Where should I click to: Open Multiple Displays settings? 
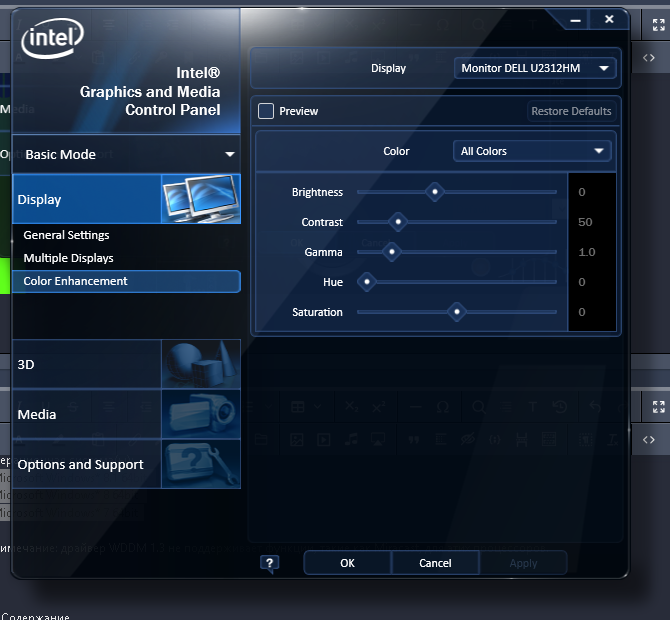(68, 258)
